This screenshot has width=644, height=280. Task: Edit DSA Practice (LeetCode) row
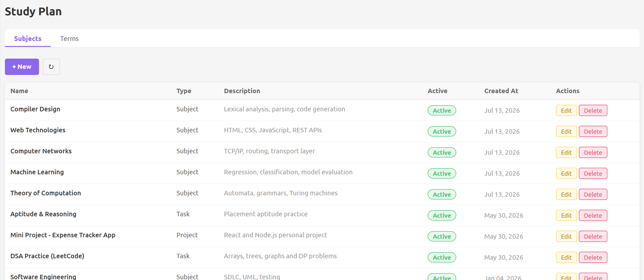[x=566, y=257]
